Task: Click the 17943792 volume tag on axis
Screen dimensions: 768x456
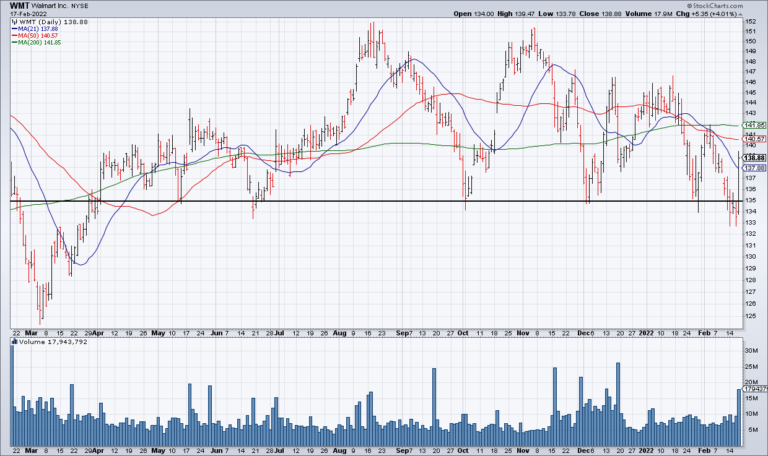Action: pos(755,388)
